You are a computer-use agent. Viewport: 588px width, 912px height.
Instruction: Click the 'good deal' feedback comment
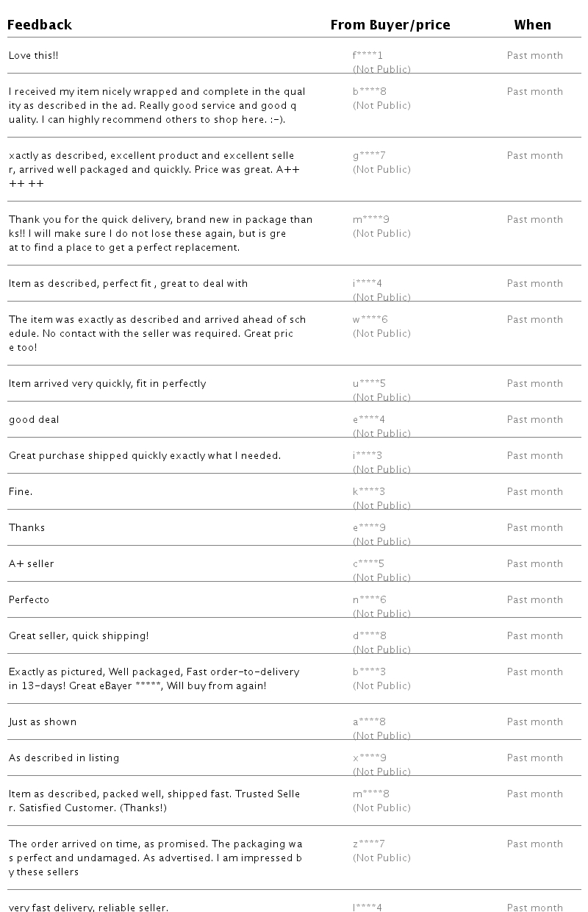click(34, 419)
